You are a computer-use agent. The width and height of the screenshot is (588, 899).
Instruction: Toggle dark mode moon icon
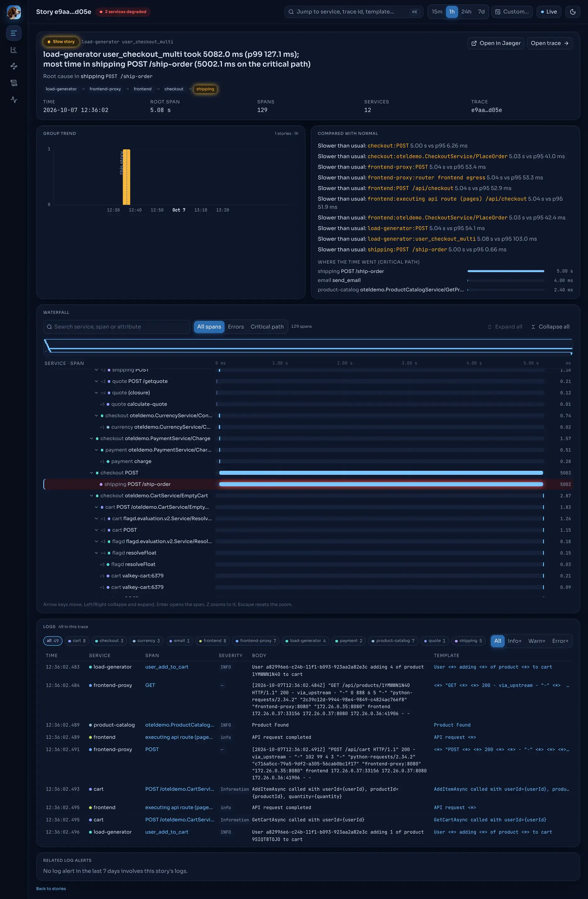click(x=573, y=12)
